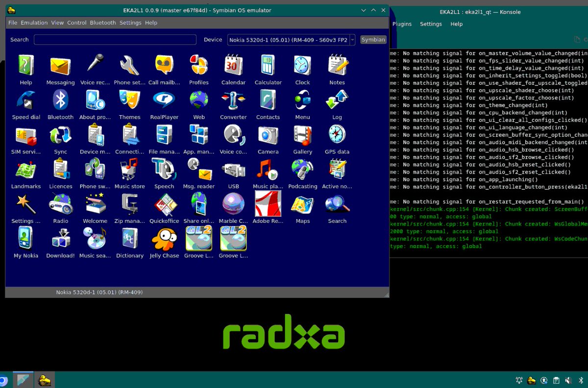Open the View menu
The height and width of the screenshot is (388, 588).
click(x=57, y=23)
